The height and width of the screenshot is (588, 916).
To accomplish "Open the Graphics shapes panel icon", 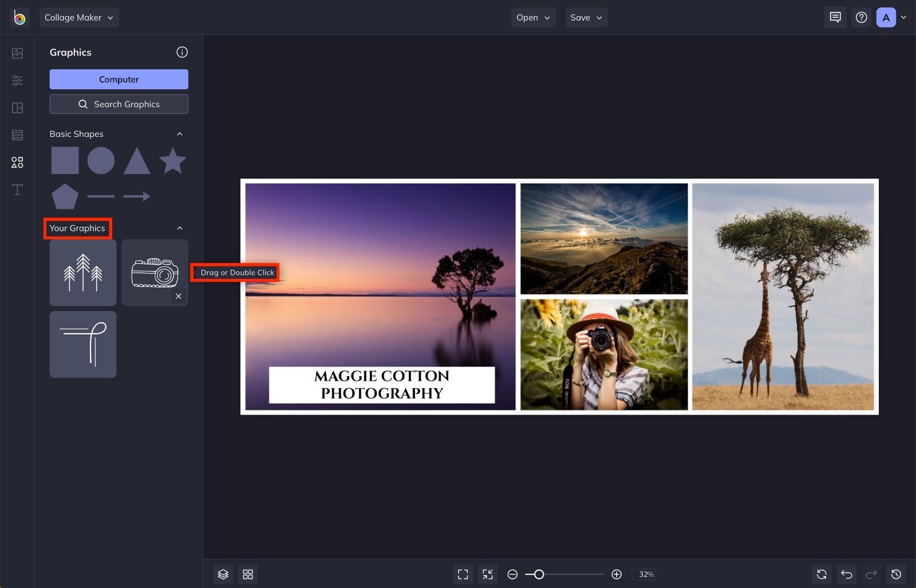I will click(17, 162).
